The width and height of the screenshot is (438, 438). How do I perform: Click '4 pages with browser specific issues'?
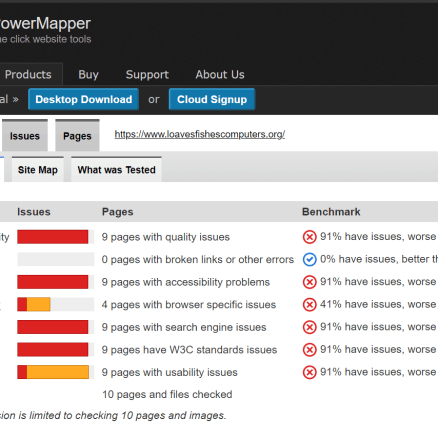(189, 305)
